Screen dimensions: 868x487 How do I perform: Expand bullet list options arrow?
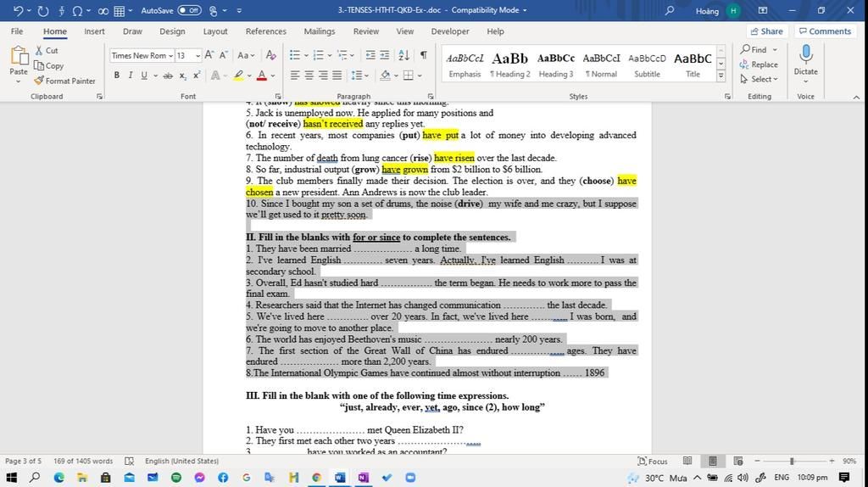click(306, 55)
